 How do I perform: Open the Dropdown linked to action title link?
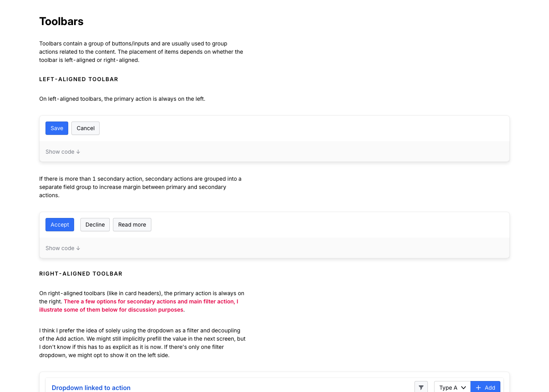pyautogui.click(x=91, y=388)
